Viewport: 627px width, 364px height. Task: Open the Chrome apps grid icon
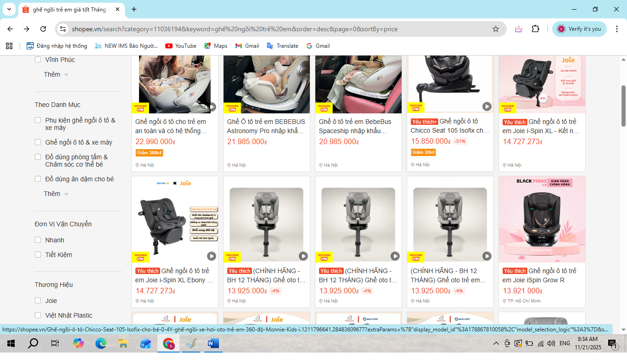9,46
